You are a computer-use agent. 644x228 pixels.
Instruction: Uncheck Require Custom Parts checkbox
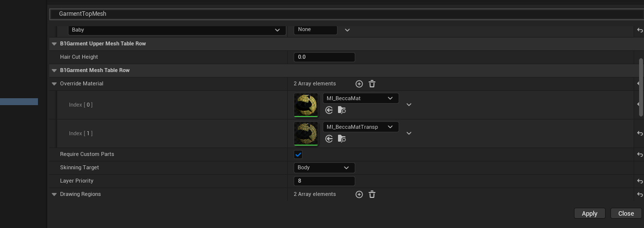tap(298, 154)
